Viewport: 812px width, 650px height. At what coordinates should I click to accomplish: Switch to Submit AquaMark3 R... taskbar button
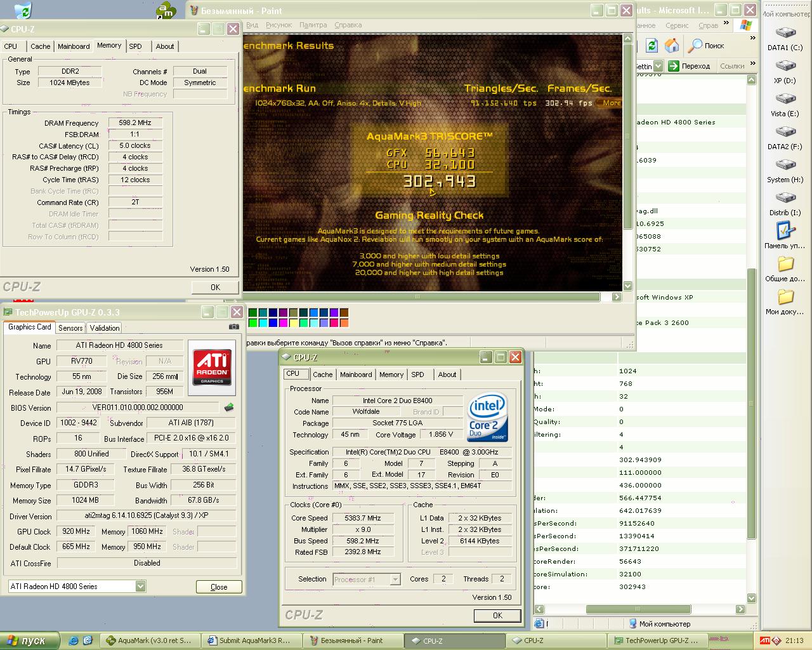click(251, 640)
